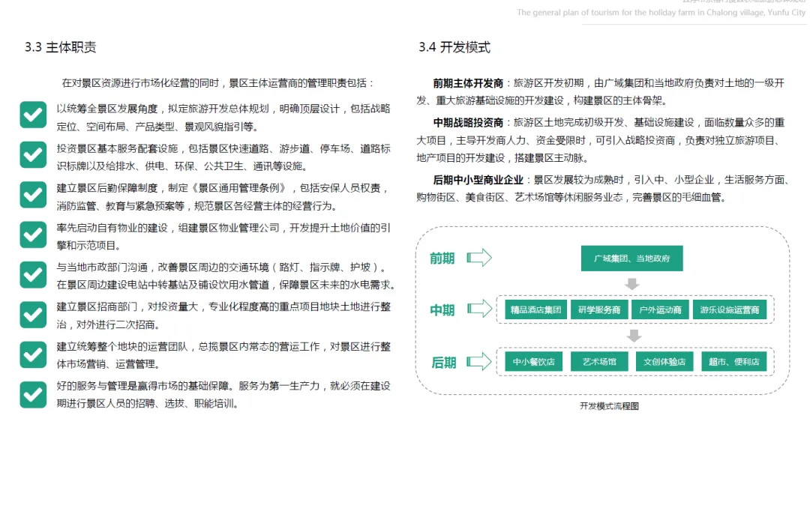Click the caption 开发模式流程图

(609, 406)
